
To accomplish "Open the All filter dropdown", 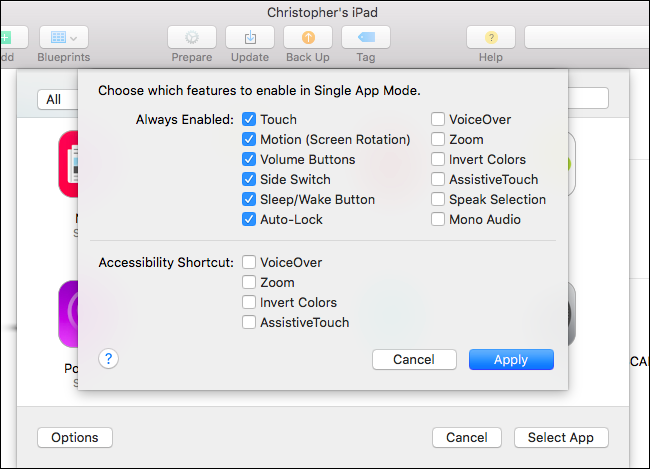I will pyautogui.click(x=58, y=99).
